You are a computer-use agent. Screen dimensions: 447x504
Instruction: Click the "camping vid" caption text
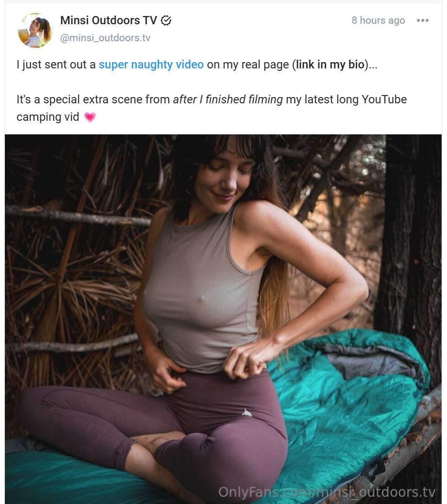[48, 117]
